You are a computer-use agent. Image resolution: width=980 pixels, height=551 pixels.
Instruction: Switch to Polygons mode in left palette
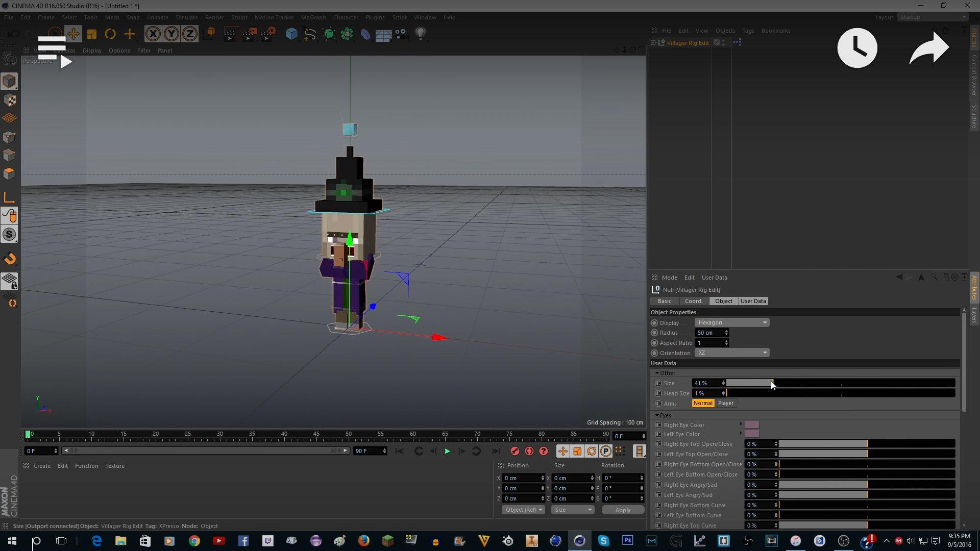click(x=9, y=173)
